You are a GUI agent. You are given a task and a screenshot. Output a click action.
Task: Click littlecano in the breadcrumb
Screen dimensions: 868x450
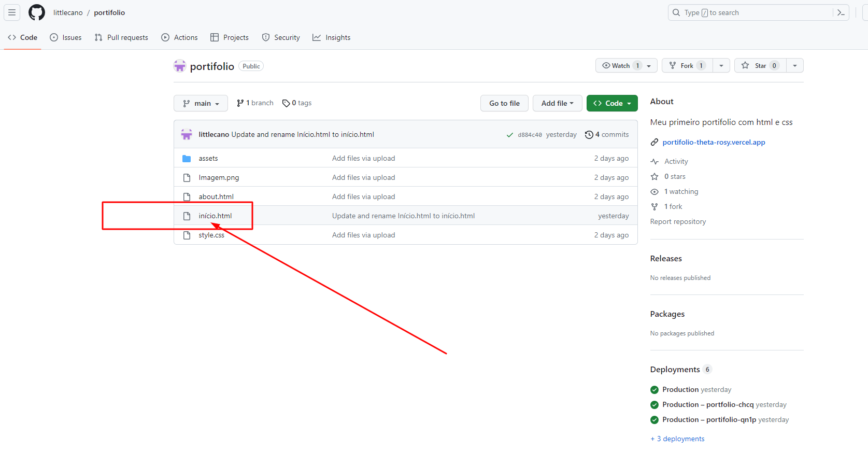click(68, 12)
